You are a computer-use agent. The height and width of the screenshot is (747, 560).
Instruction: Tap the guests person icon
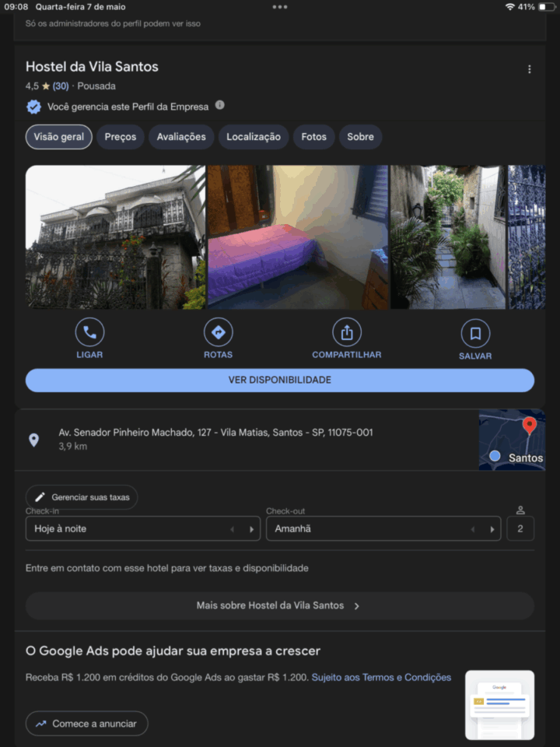[520, 510]
